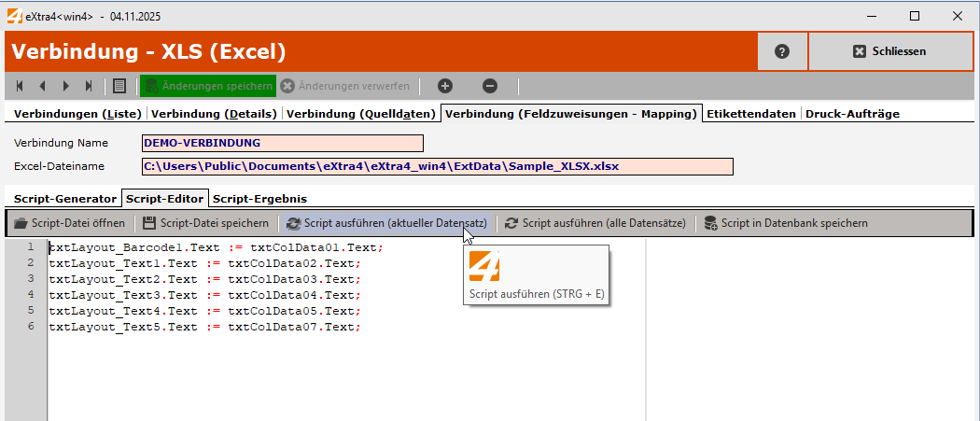This screenshot has width=980, height=421.
Task: Switch to Verbindungen (Liste) tab
Action: click(x=79, y=114)
